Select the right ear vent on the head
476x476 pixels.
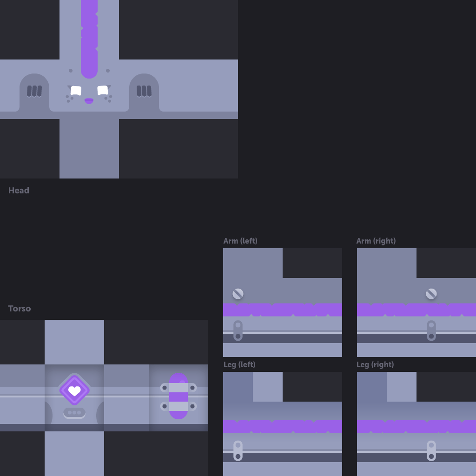[144, 91]
